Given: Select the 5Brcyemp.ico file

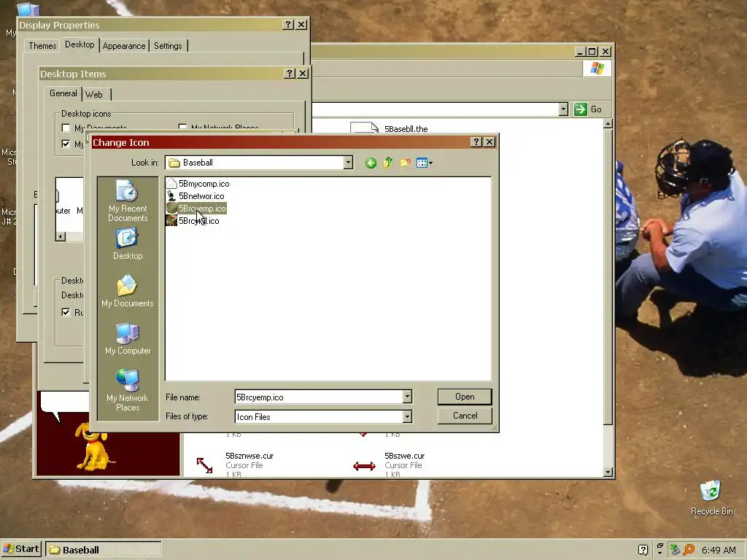Looking at the screenshot, I should [196, 209].
